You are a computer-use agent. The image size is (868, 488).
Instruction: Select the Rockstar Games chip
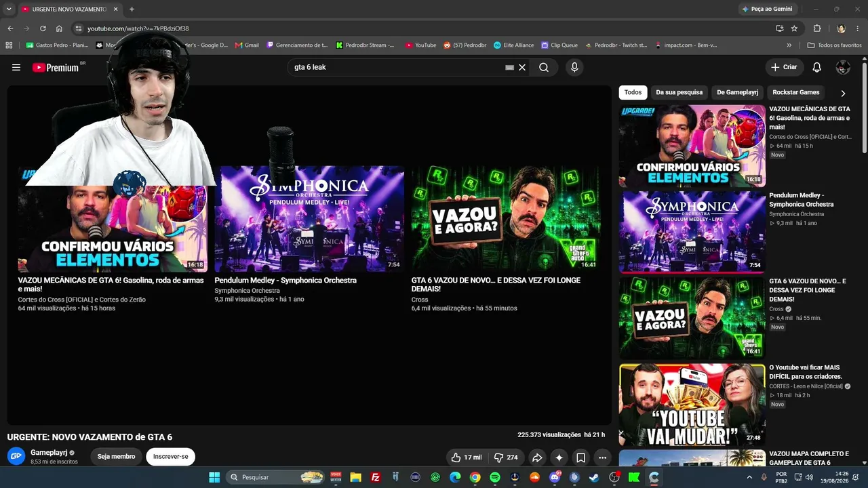[x=796, y=92]
